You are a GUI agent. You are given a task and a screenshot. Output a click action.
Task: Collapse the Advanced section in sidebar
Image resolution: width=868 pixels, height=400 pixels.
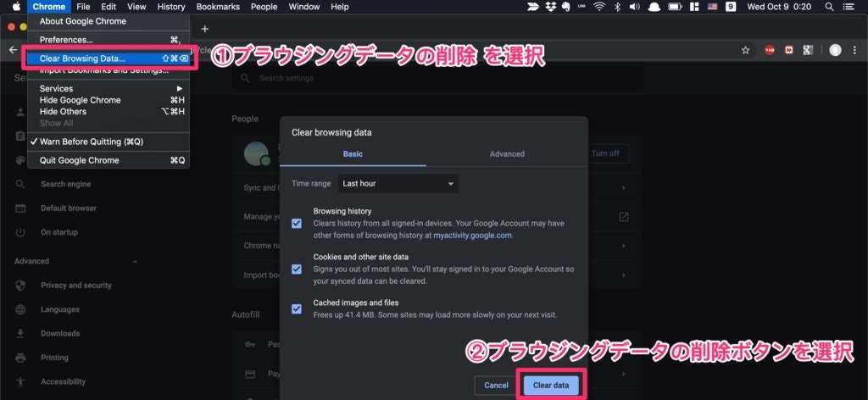(x=135, y=261)
